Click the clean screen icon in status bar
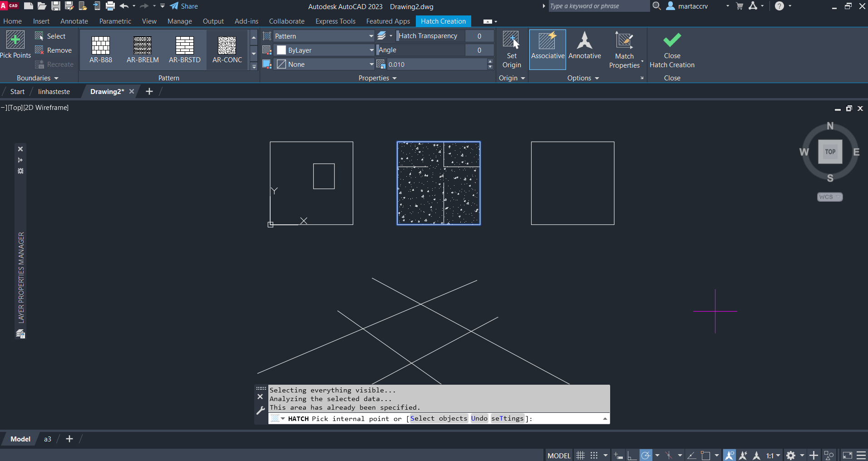This screenshot has height=461, width=868. 847,455
